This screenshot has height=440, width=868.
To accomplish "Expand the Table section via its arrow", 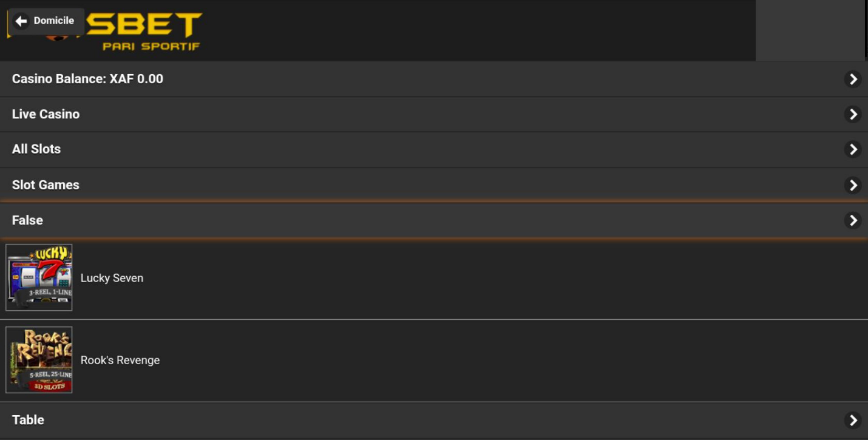I will tap(852, 420).
